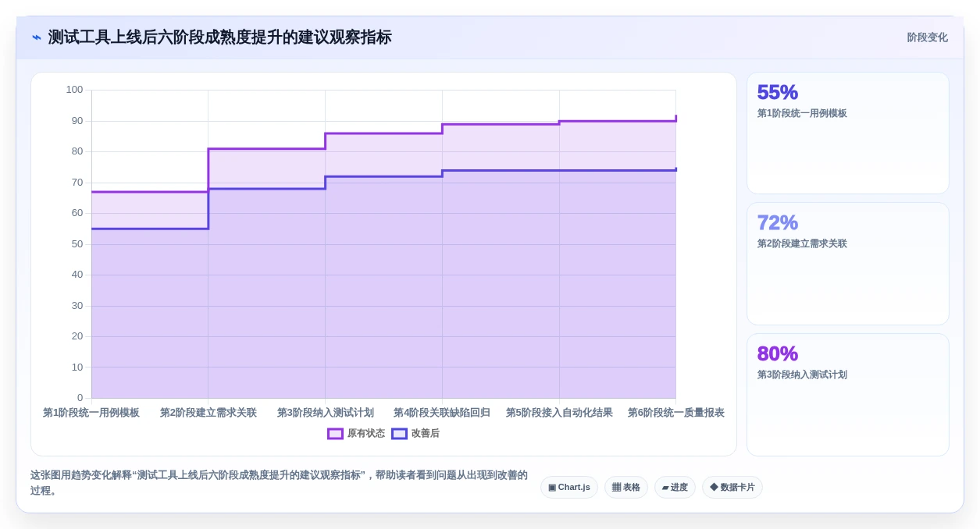The height and width of the screenshot is (529, 980).
Task: Toggle the 原有状态 legend item
Action: pos(356,434)
